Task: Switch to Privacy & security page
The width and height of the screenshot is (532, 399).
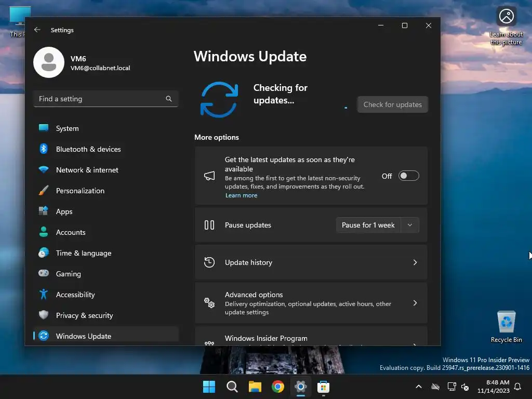Action: (x=106, y=315)
